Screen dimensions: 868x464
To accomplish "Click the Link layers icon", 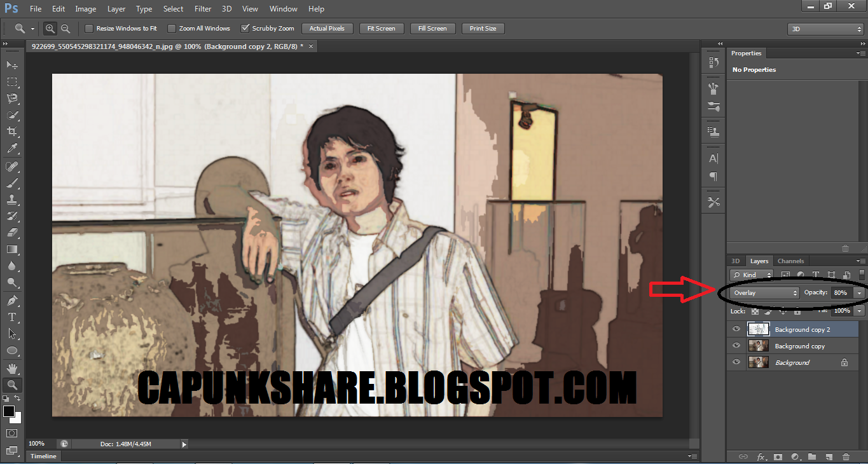I will [743, 456].
